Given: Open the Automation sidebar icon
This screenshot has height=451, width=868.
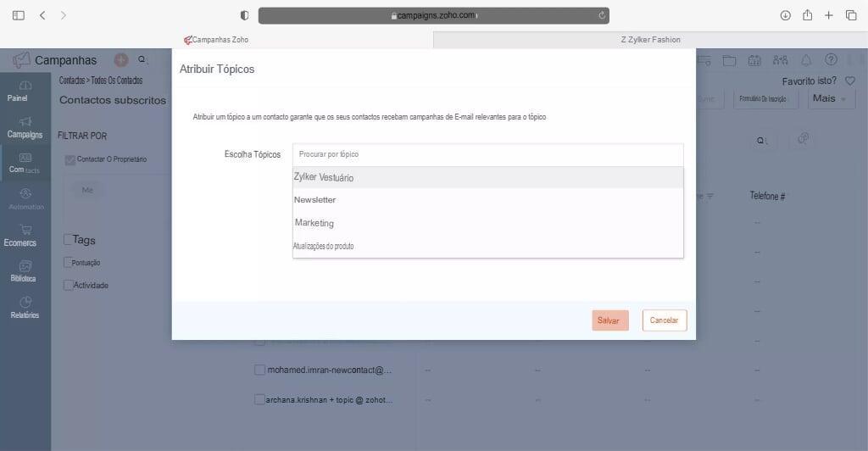Looking at the screenshot, I should tap(25, 193).
